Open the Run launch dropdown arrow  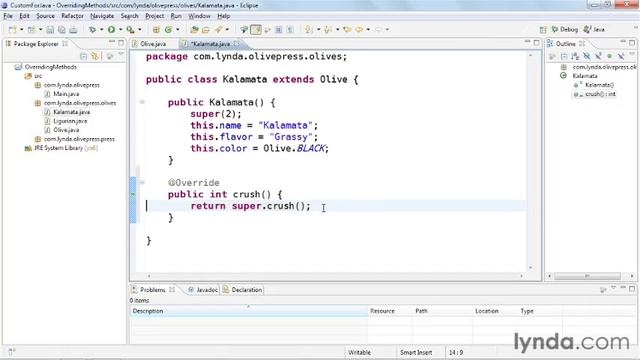(x=120, y=29)
